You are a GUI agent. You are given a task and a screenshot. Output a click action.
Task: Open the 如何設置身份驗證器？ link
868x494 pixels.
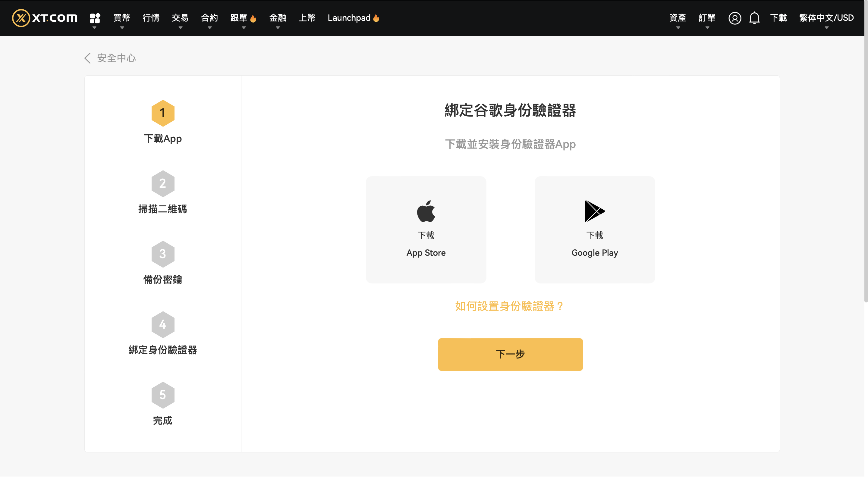[510, 306]
